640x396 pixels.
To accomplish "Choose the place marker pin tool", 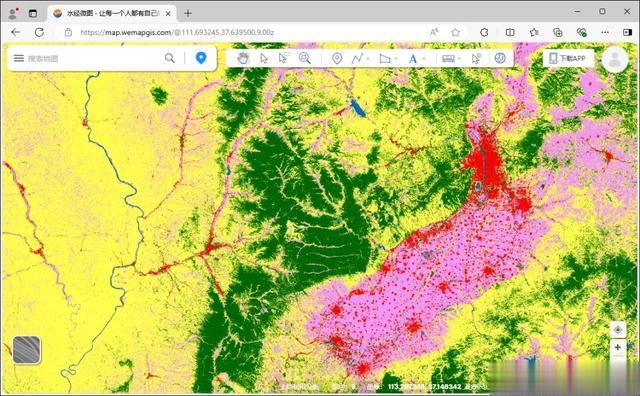I will pyautogui.click(x=337, y=58).
